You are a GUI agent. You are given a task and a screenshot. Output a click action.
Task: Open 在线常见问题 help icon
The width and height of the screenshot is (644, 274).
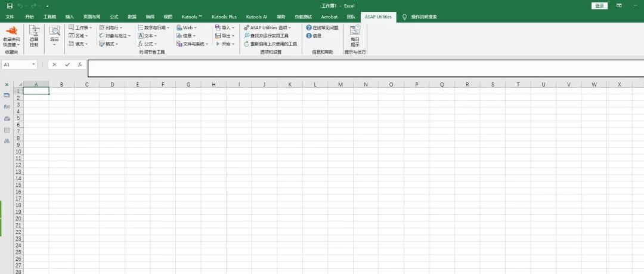(309, 27)
